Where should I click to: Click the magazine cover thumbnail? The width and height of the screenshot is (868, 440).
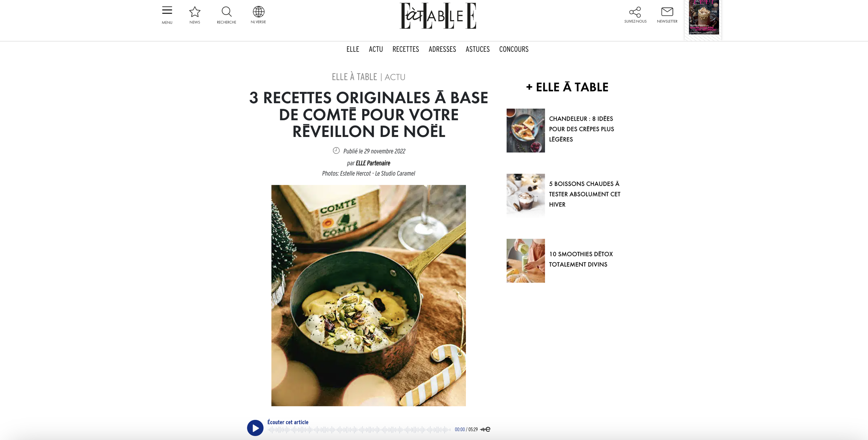[x=704, y=17]
